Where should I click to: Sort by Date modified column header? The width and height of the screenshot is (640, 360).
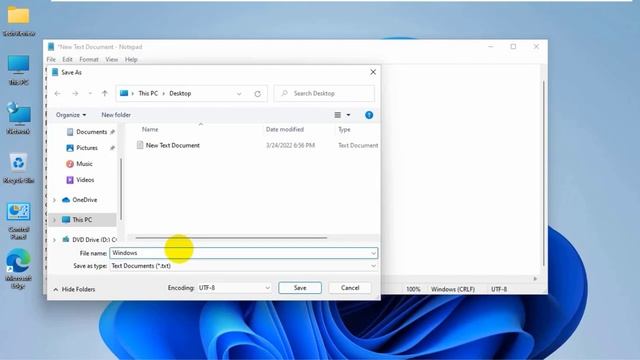coord(285,129)
